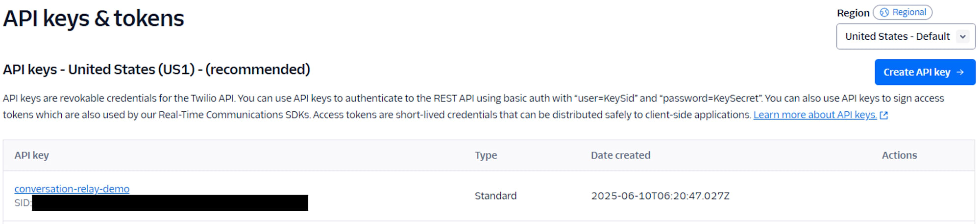The image size is (980, 224).
Task: Click the Create API key button
Action: [925, 72]
